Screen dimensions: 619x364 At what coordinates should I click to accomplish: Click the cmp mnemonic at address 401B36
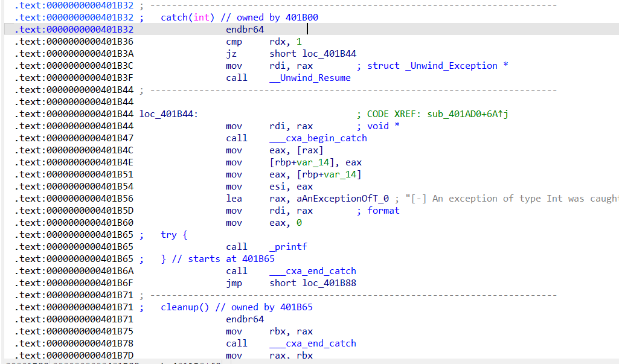[x=234, y=42]
